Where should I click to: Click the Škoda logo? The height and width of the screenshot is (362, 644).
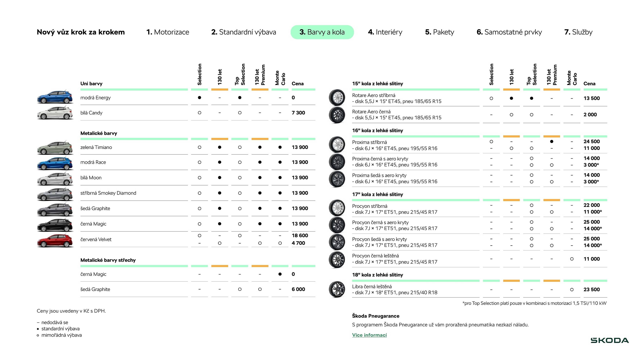click(x=610, y=340)
